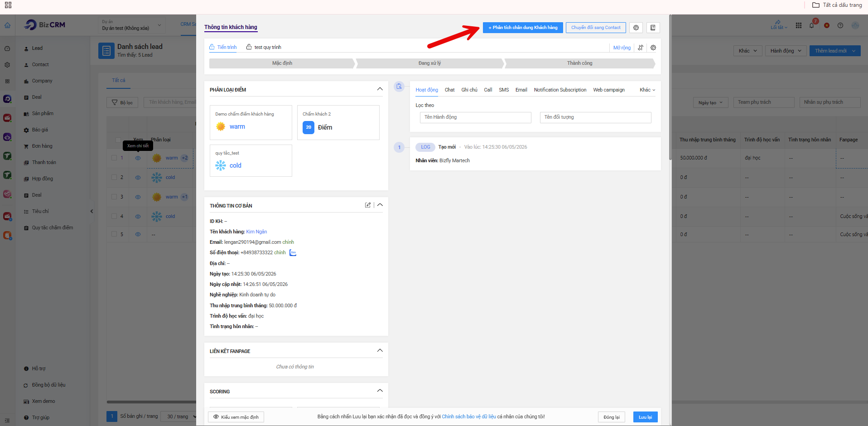Open the Ngày tạo filter dropdown
Screen dimensions: 868x426
(x=710, y=102)
